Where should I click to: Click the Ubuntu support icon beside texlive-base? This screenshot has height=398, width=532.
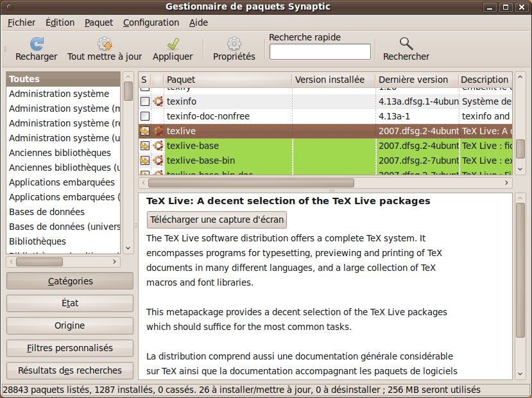pos(158,146)
